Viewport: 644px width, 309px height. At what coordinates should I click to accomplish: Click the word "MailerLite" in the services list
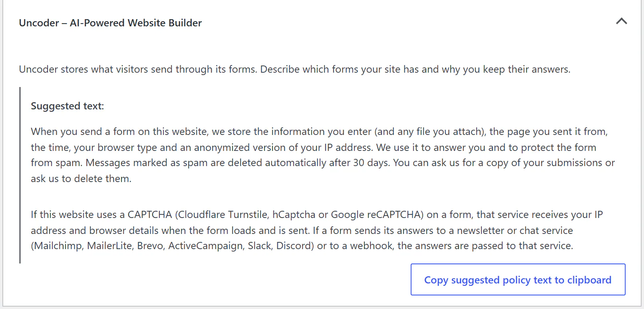click(x=109, y=246)
